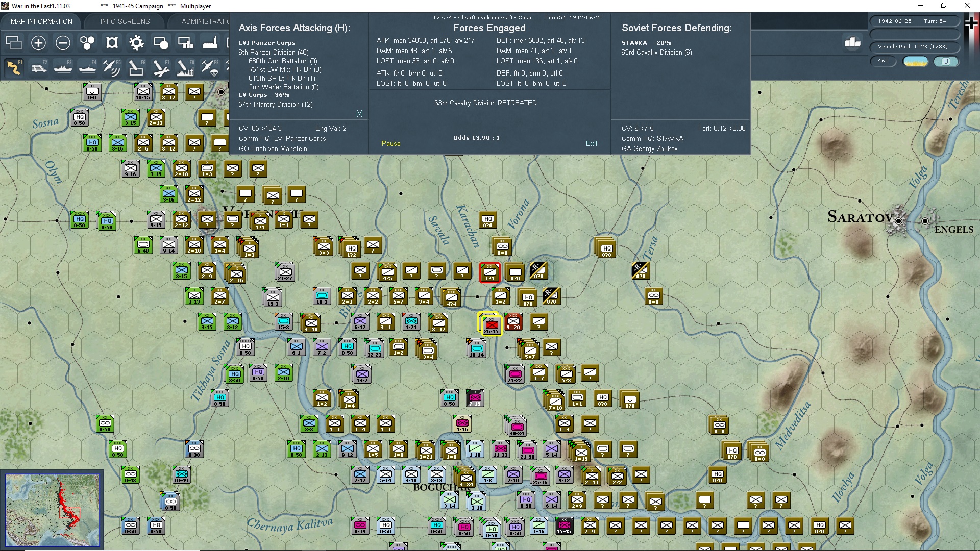
Task: Select the Soviet HQ labeled 1?2
Action: 351,248
